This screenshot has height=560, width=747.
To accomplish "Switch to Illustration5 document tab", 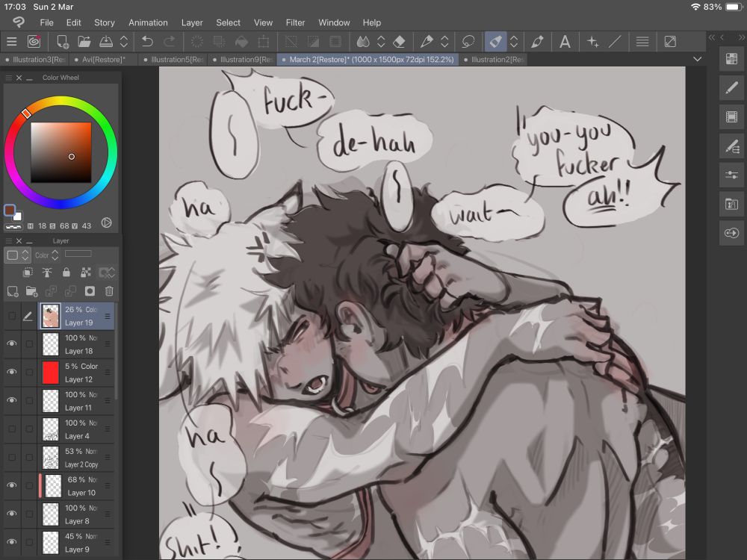I will click(174, 60).
